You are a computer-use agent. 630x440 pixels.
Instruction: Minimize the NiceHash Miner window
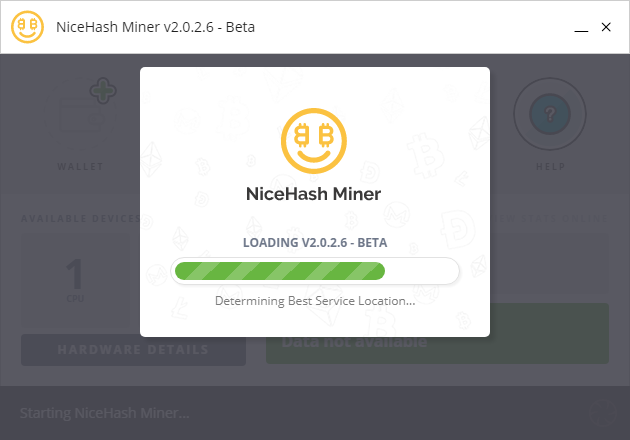point(581,27)
